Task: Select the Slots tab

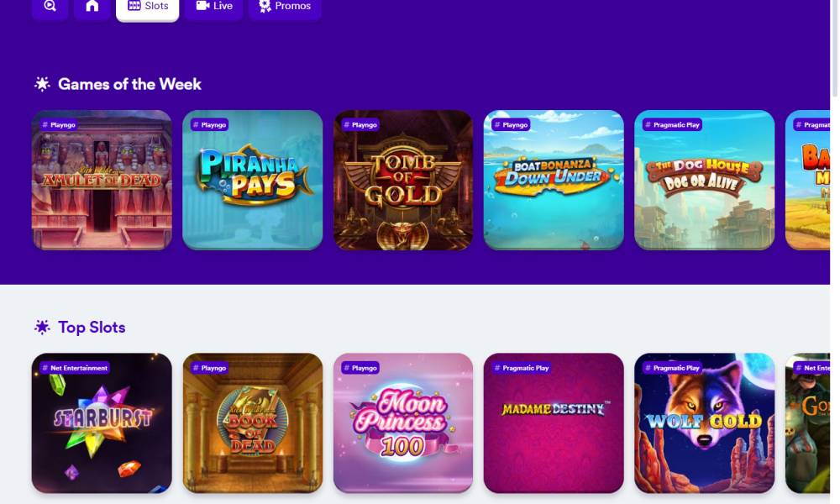Action: pyautogui.click(x=147, y=8)
